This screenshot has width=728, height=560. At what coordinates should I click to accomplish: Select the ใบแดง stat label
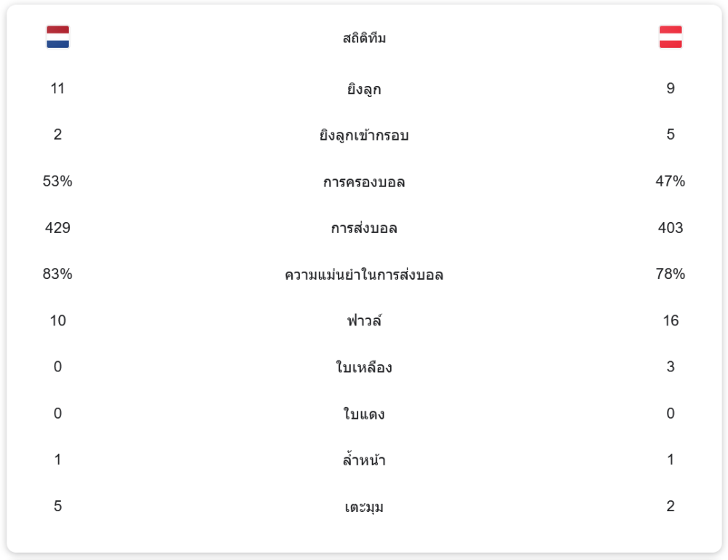pyautogui.click(x=364, y=414)
